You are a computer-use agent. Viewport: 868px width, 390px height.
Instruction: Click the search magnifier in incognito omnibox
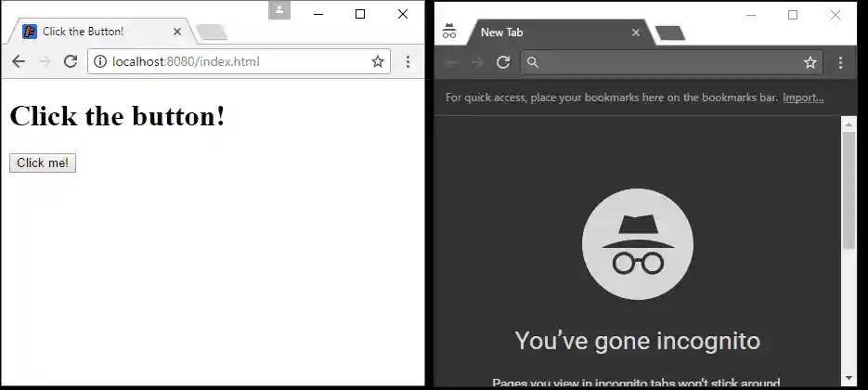(x=533, y=62)
